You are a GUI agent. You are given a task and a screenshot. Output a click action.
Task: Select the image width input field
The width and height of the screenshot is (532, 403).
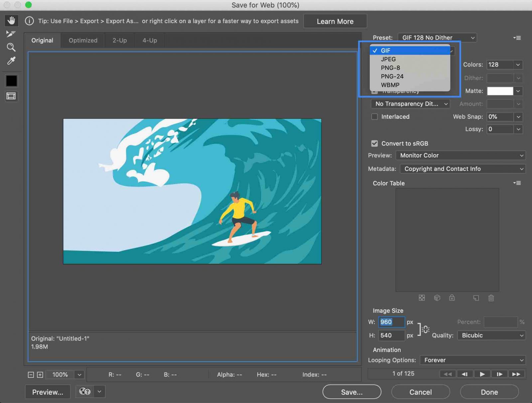pos(391,322)
